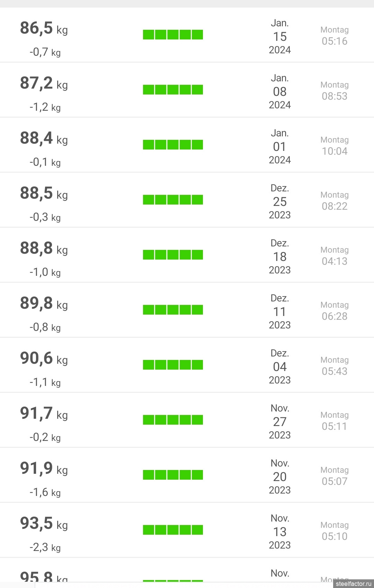This screenshot has width=374, height=588.
Task: Click green bar for Nov. 20 entry
Action: pos(173,475)
